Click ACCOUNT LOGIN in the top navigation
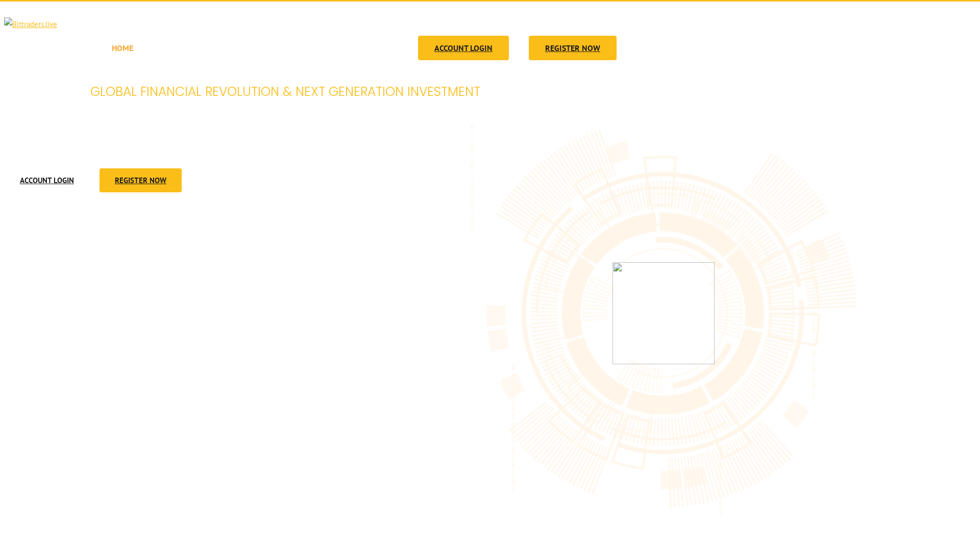 pos(463,48)
